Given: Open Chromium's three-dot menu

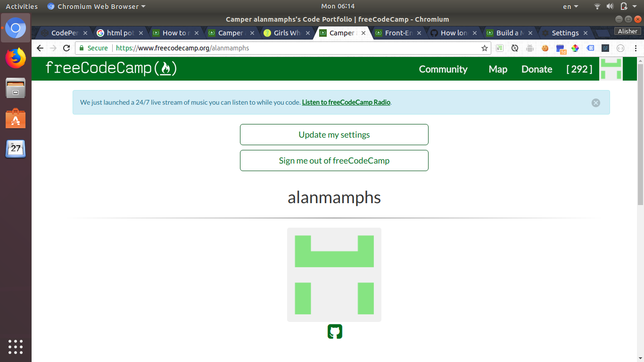Looking at the screenshot, I should (x=636, y=48).
